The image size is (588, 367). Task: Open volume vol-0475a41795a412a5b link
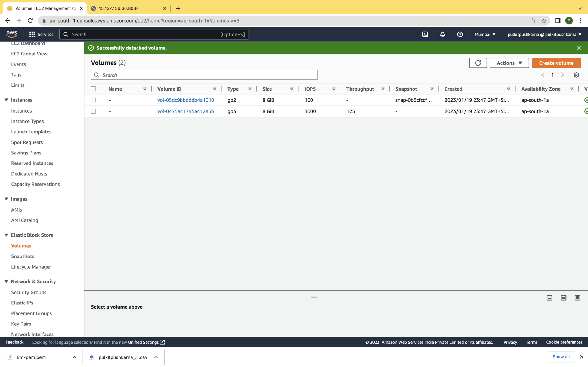point(185,111)
